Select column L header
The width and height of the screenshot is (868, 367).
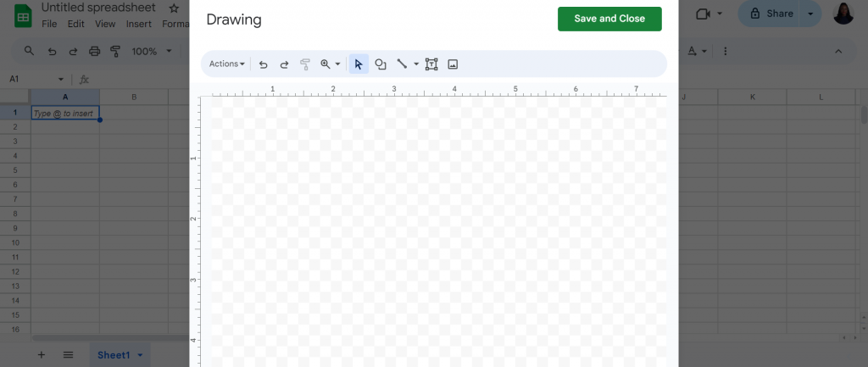point(821,97)
